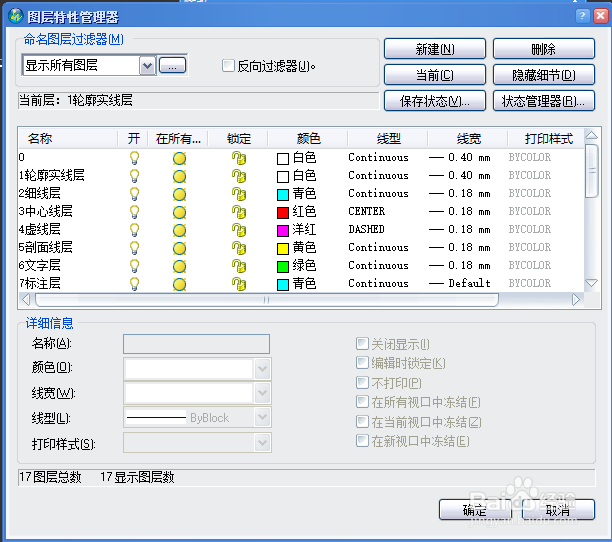Open the magenta swatch of 4虚线层
The height and width of the screenshot is (542, 612).
(x=283, y=231)
